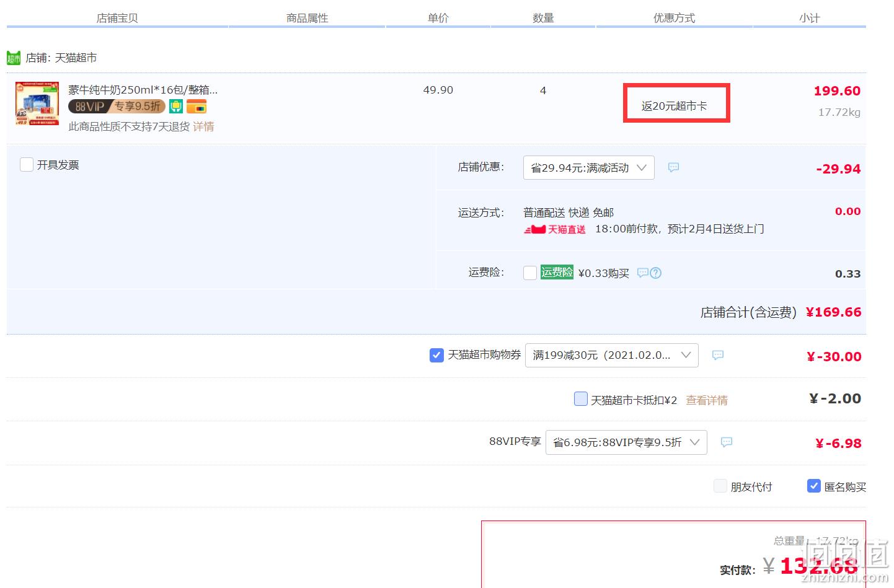The image size is (894, 588).
Task: Click the 返20元超市卡 promotion text
Action: tap(675, 106)
